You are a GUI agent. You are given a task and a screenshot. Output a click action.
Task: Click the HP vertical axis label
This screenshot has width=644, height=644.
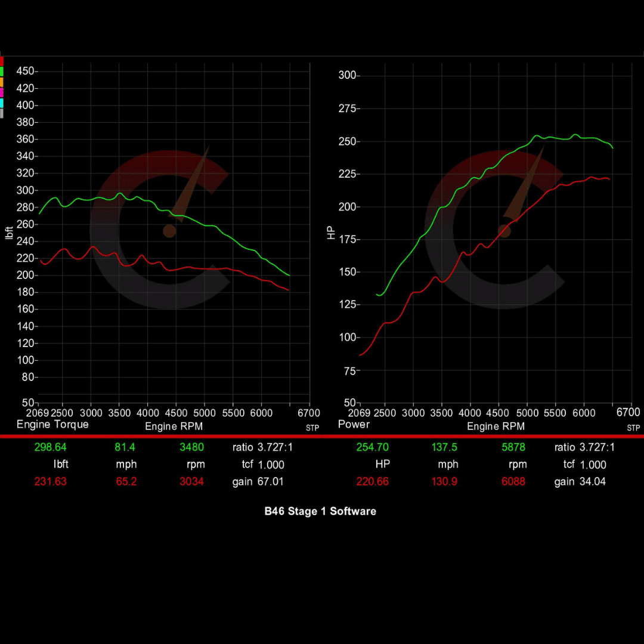332,233
